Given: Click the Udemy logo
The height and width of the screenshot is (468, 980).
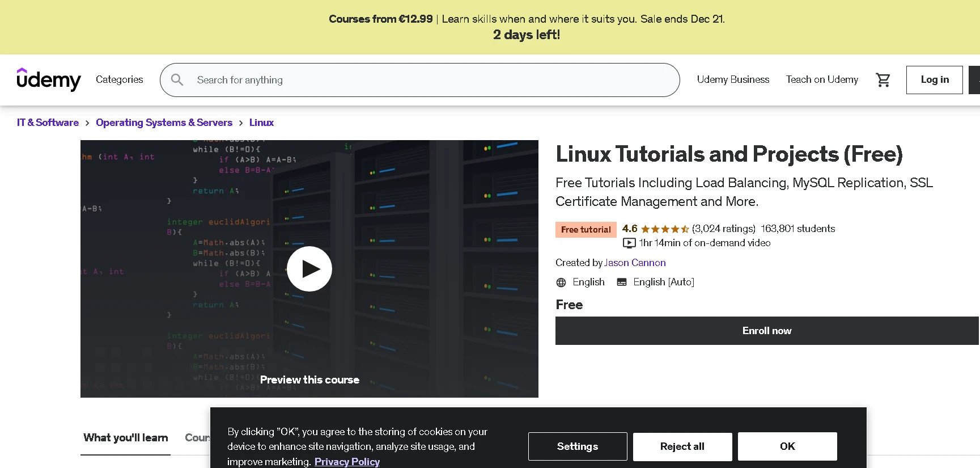Looking at the screenshot, I should pos(49,79).
